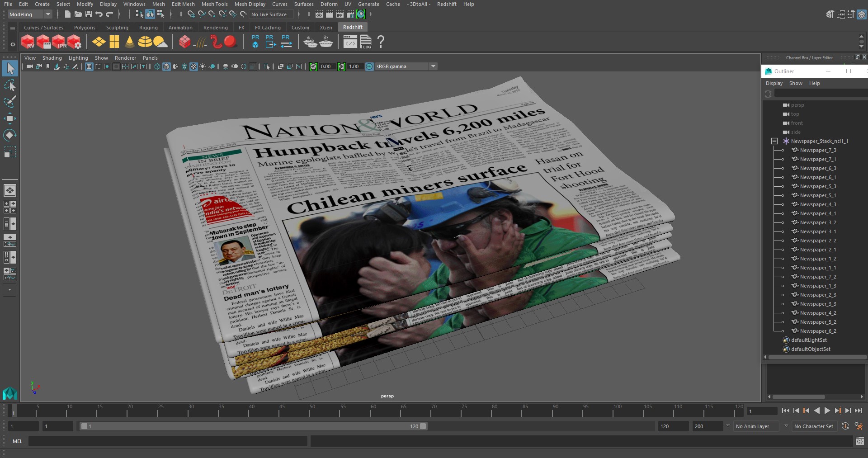The height and width of the screenshot is (458, 868).
Task: Open the shelf settings gear menu
Action: coord(12,44)
